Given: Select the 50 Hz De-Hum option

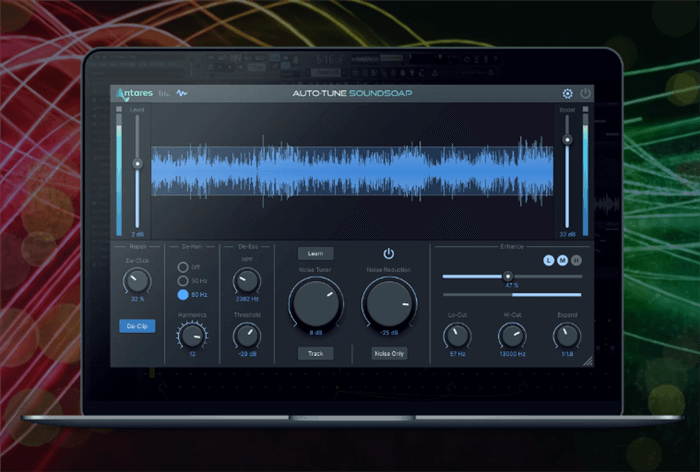Looking at the screenshot, I should [x=183, y=281].
